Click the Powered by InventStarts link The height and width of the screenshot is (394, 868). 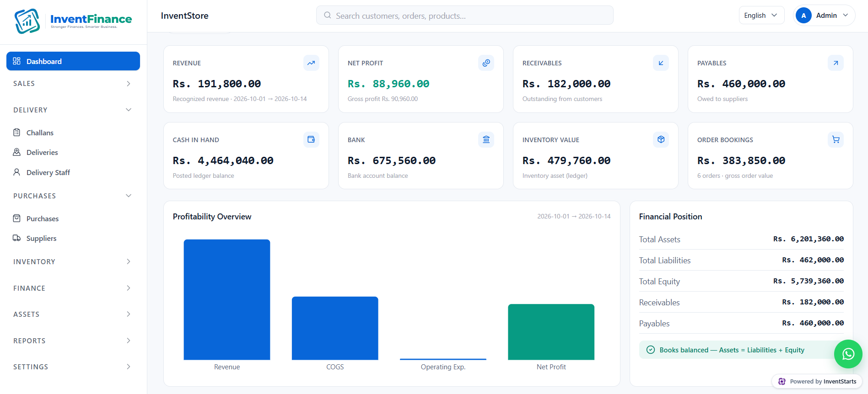point(817,382)
